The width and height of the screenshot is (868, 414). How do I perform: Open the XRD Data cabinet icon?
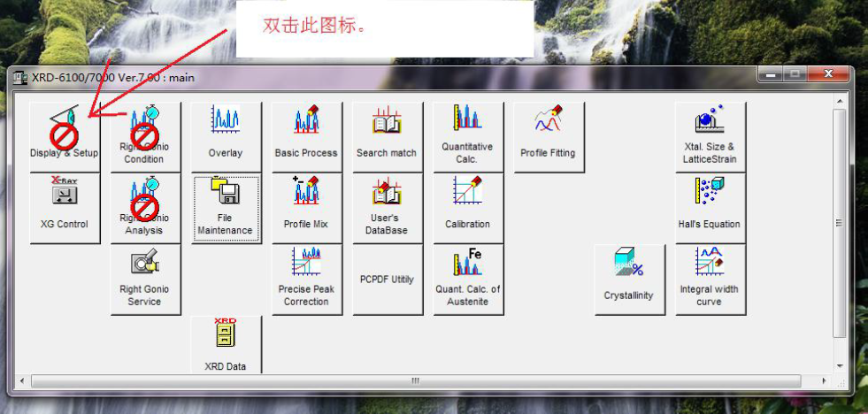(227, 344)
